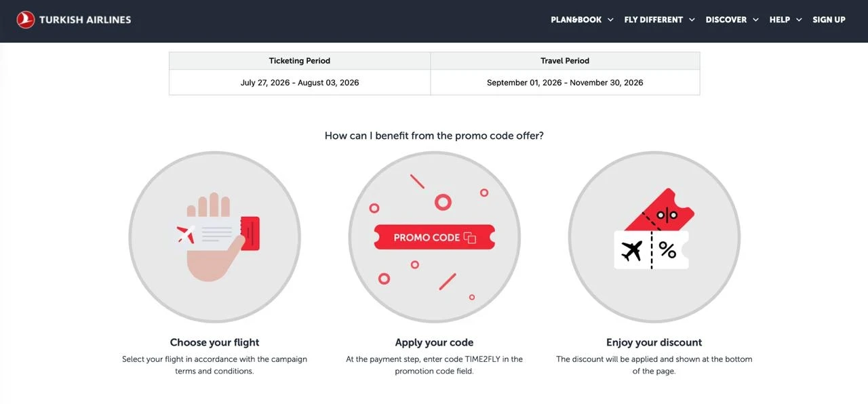Click the small red airplane on the boarding pass

click(185, 235)
